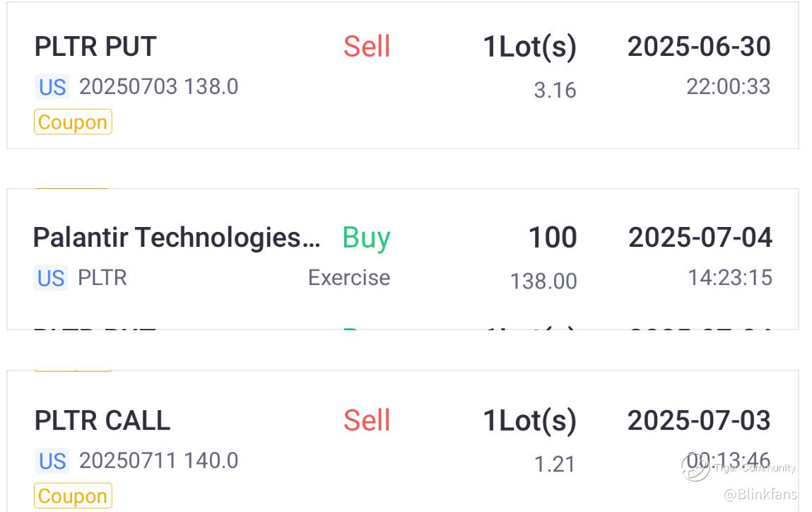Viewport: 812px width, 512px height.
Task: Open the Palantir Technologies stock order
Action: tap(177, 238)
